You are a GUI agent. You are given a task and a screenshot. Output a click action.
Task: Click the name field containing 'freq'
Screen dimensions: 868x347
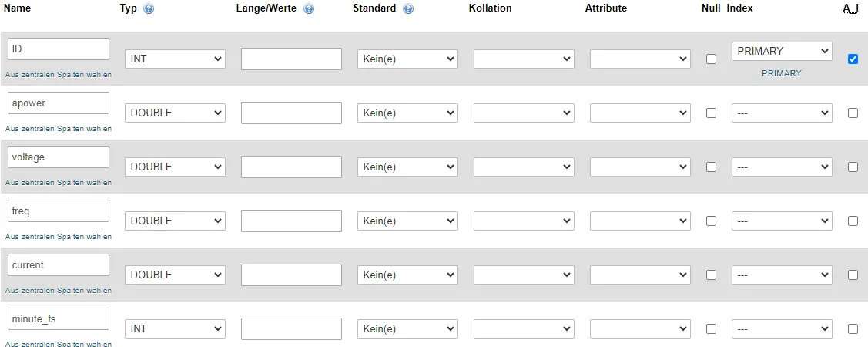[59, 211]
